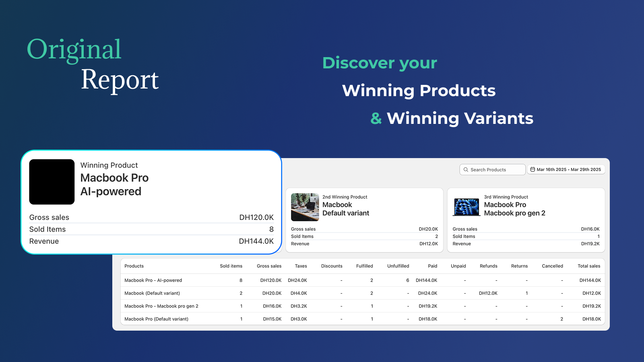Sort by the Sold items column header

231,266
